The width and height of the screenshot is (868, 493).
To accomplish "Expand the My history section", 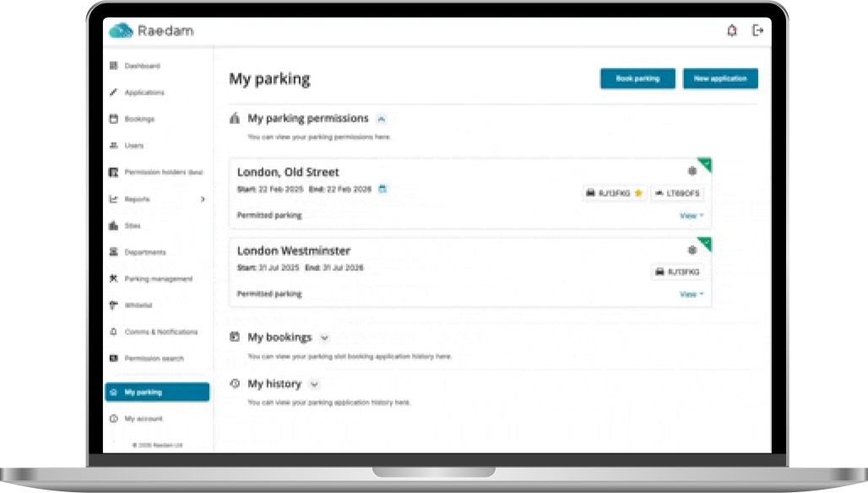I will point(314,384).
